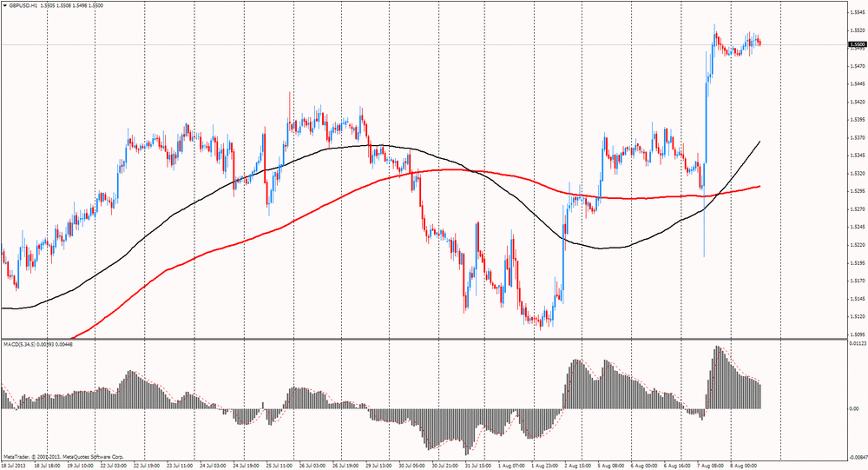This screenshot has height=470, width=868.
Task: Click the 26 Jul 03:00 time label
Action: pyautogui.click(x=312, y=467)
